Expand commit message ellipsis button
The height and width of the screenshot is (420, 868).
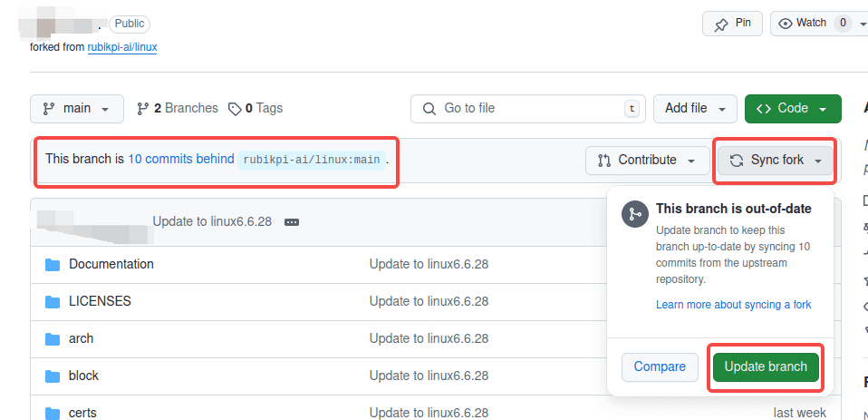click(x=292, y=222)
